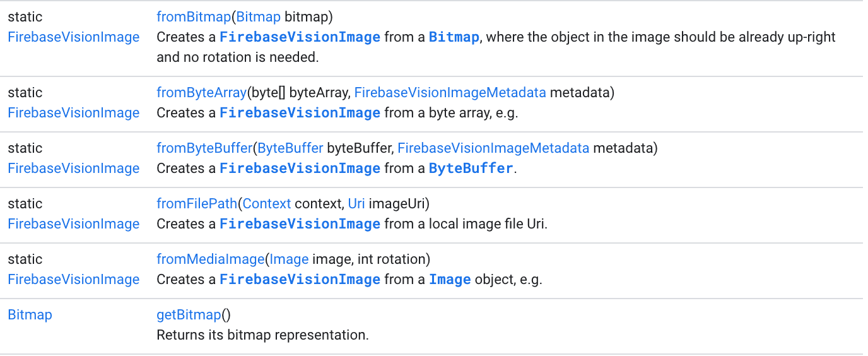
Task: Click FirebaseVisionImage return type beside fromFilePath
Action: coord(73,224)
